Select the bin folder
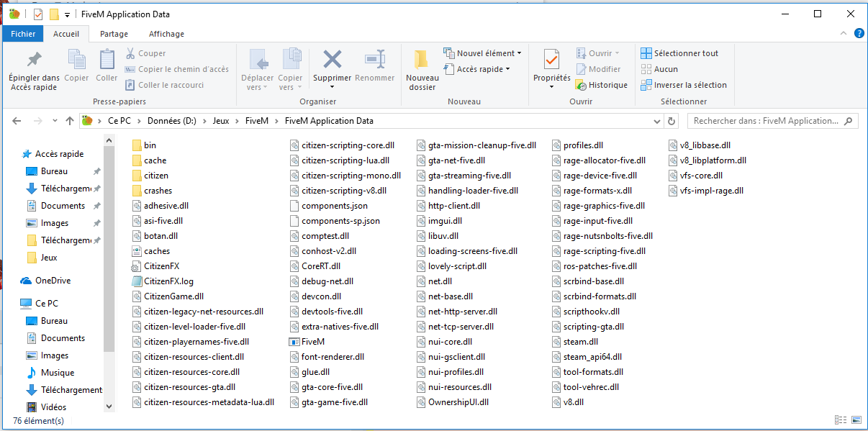868x431 pixels. coord(144,145)
